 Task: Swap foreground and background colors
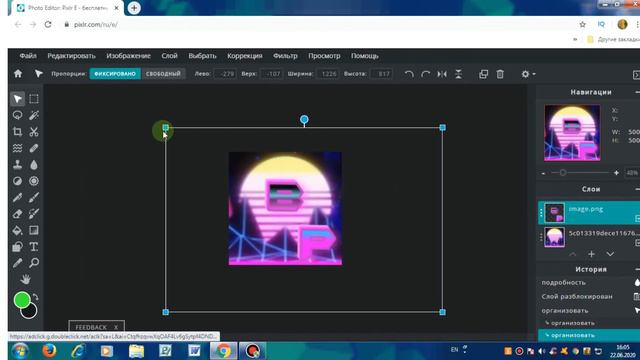[x=36, y=297]
